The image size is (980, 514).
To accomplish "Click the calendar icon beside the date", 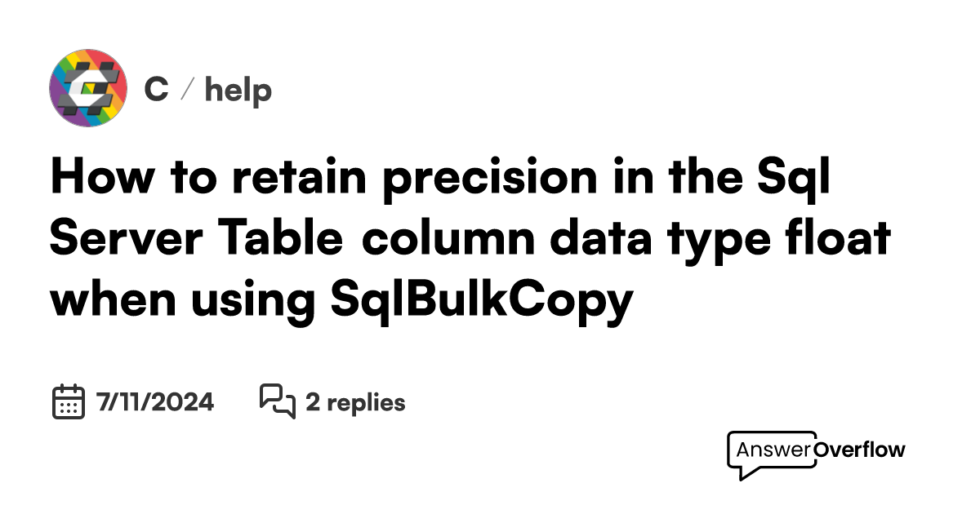I will 69,401.
